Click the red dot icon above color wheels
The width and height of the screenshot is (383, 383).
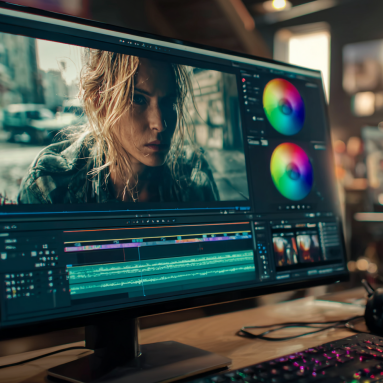point(243,80)
